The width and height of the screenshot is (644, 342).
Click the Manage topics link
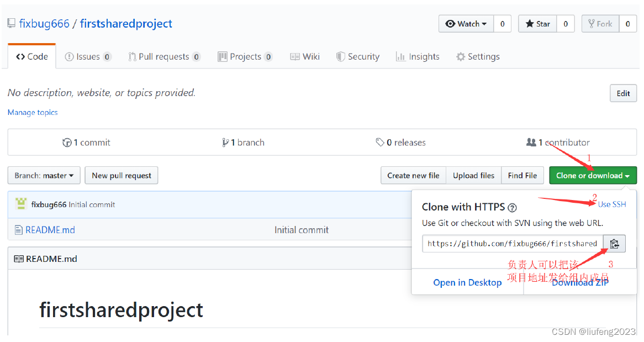pyautogui.click(x=33, y=113)
